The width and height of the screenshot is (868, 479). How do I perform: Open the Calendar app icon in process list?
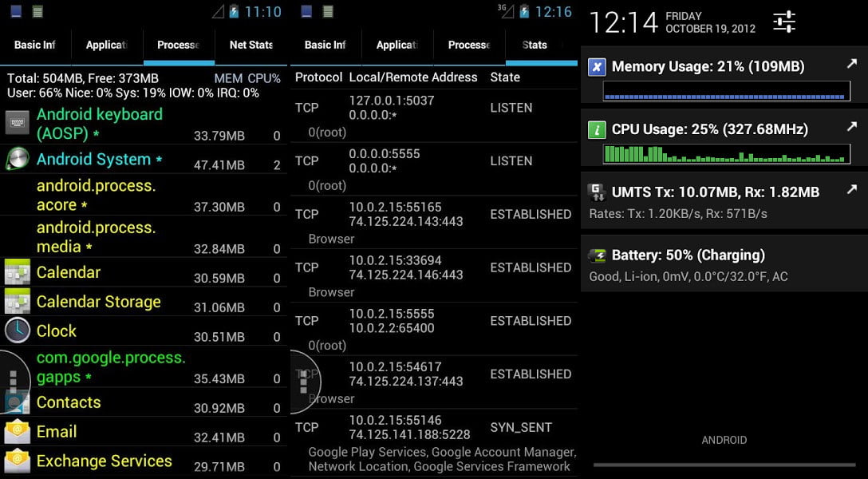click(18, 272)
